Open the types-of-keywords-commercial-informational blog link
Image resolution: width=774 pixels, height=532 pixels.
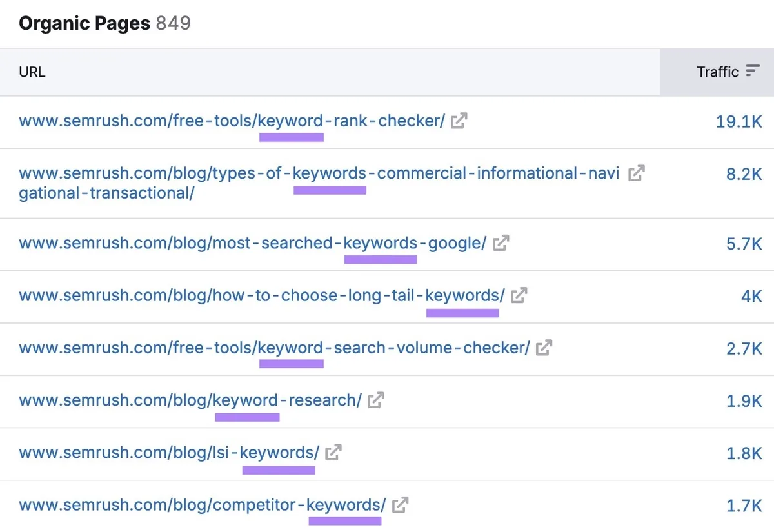coord(319,182)
